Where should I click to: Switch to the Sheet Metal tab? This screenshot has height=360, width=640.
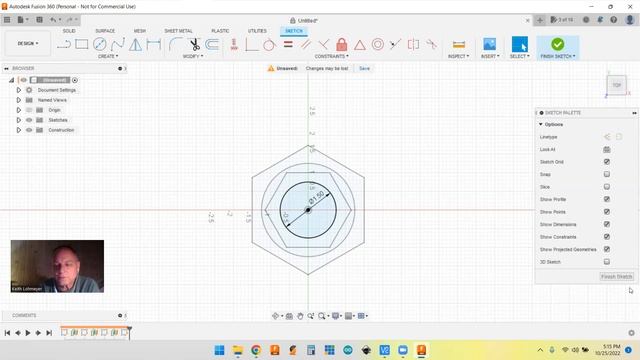click(x=178, y=31)
